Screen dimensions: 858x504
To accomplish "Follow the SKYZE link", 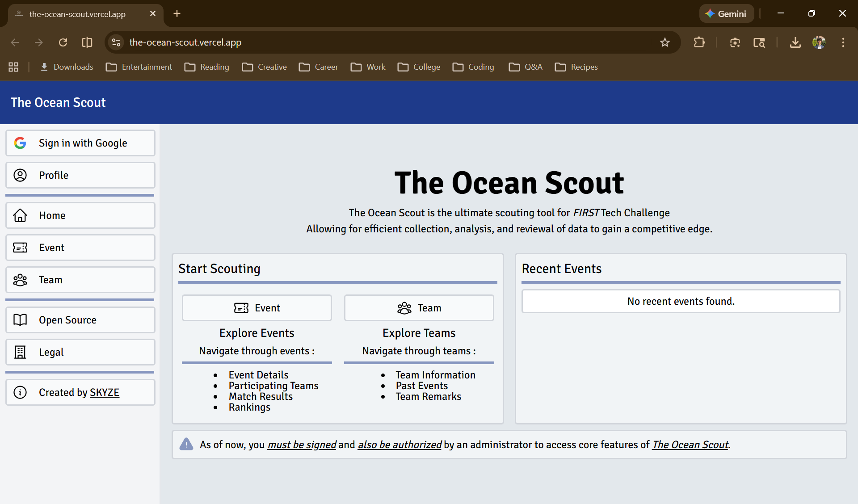I will click(x=105, y=392).
